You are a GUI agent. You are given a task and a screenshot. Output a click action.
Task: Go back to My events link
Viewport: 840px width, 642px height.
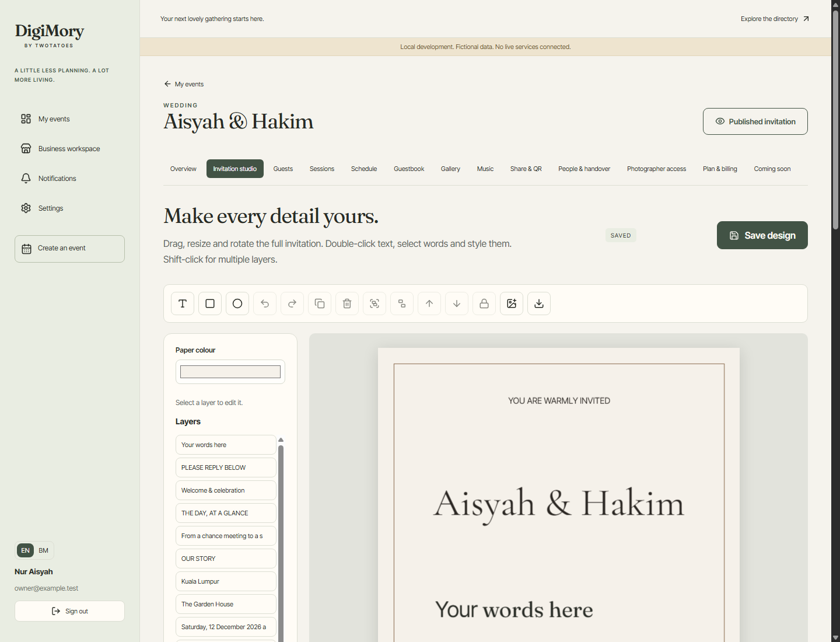184,84
